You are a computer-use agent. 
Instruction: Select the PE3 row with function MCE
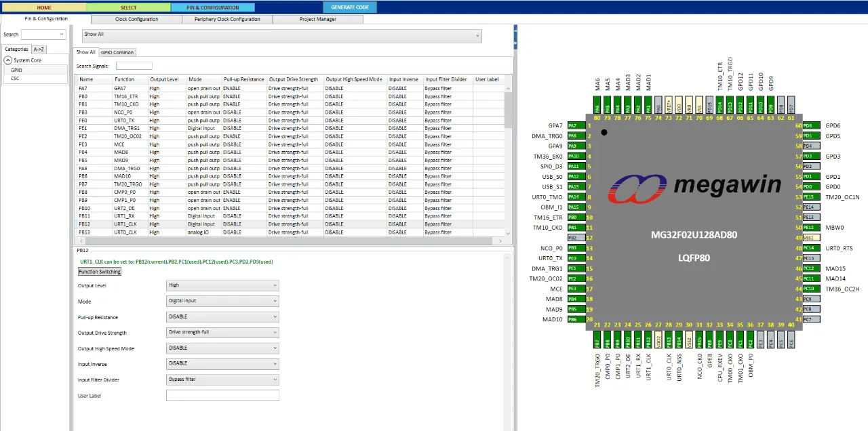point(290,144)
